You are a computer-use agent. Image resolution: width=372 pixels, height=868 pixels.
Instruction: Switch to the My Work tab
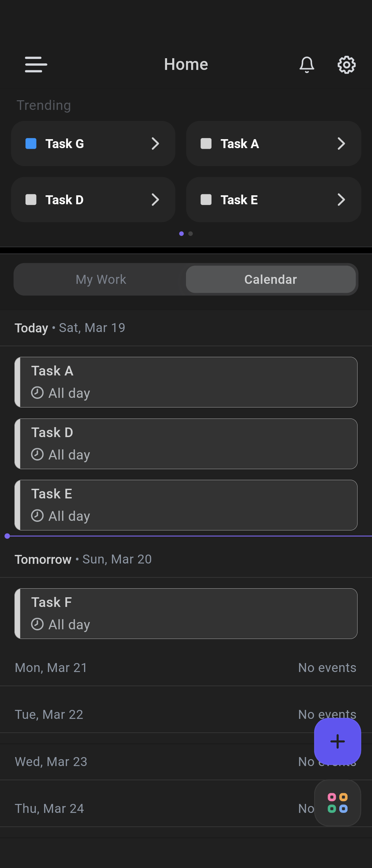(101, 279)
